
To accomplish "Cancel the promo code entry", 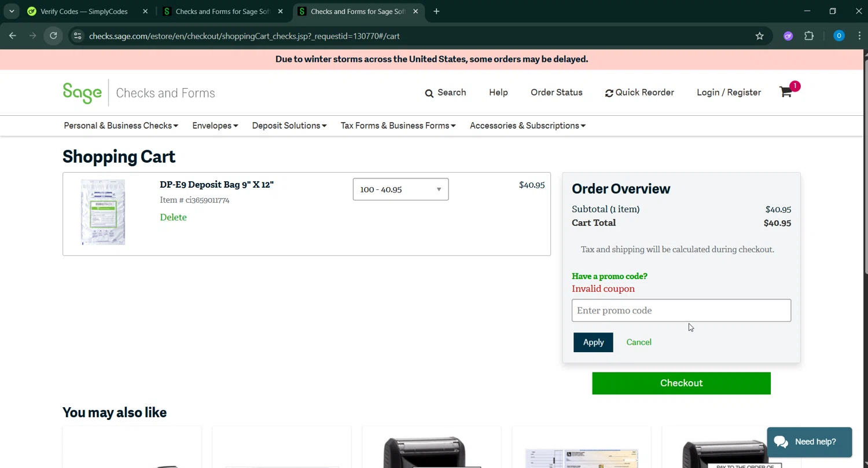I will pyautogui.click(x=639, y=342).
